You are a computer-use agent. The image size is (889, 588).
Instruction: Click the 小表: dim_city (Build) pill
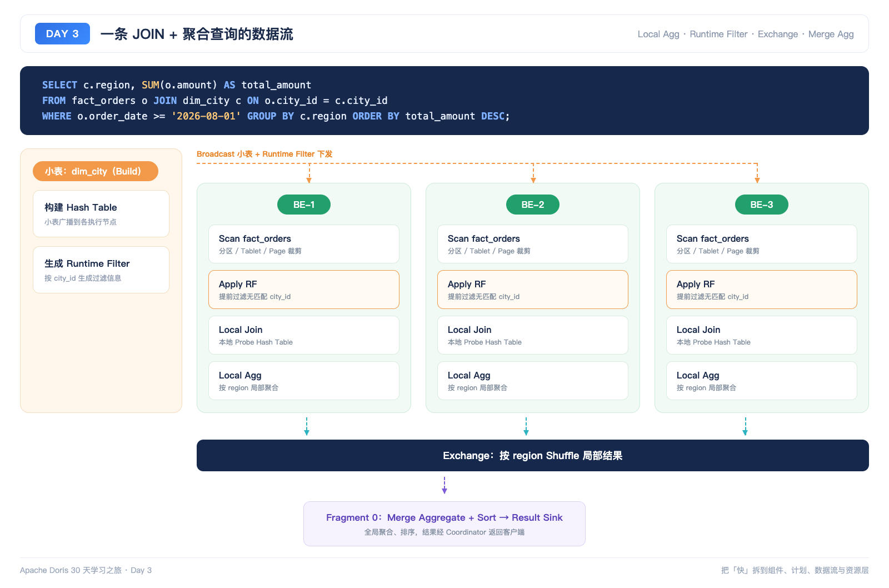96,171
